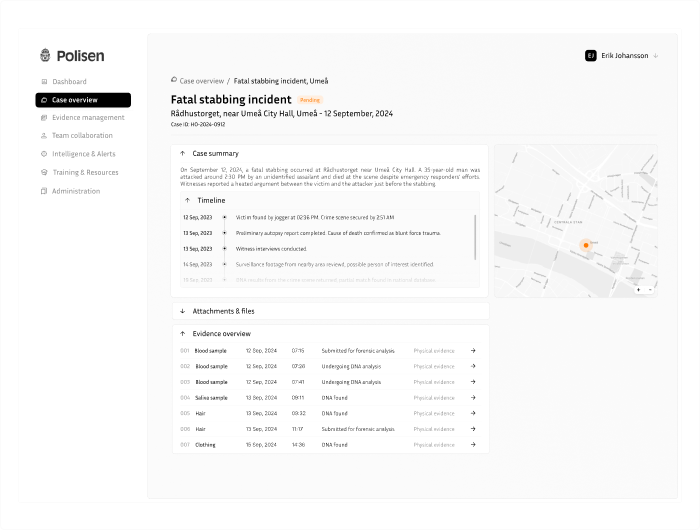Click the Case overview breadcrumb link
The width and height of the screenshot is (700, 530).
click(201, 81)
